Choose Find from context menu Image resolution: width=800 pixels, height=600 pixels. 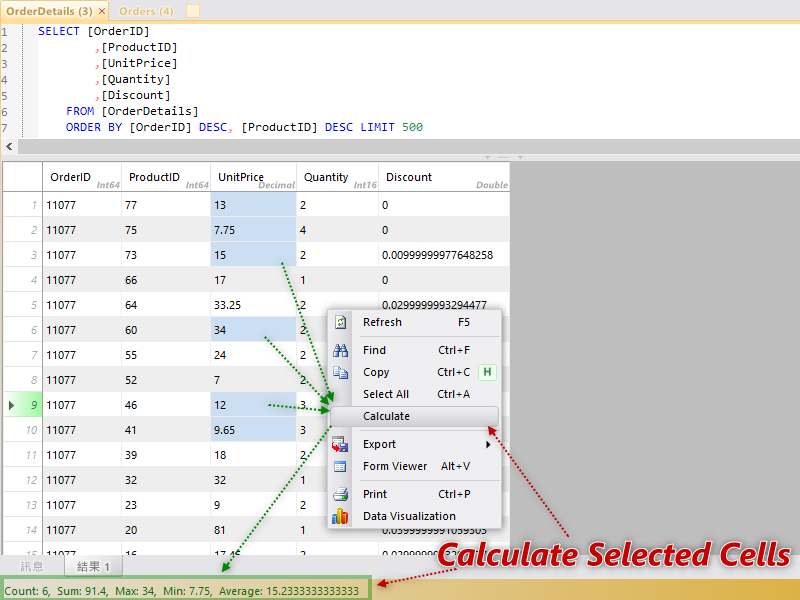point(414,351)
